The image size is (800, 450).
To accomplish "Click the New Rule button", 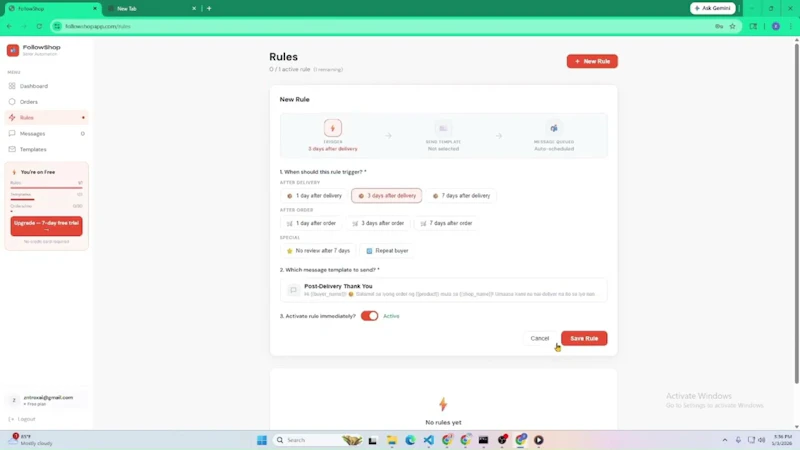I will pos(592,61).
